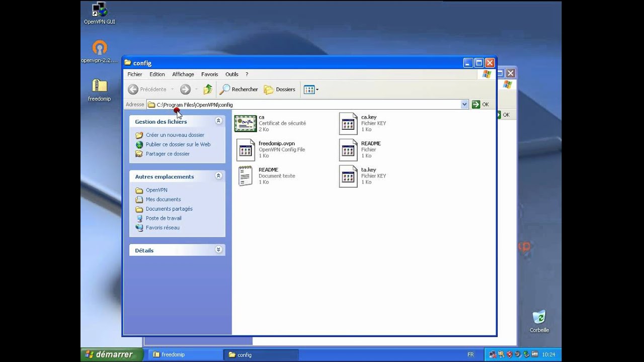Select the freedomip.ovpn config file icon

pos(246,150)
